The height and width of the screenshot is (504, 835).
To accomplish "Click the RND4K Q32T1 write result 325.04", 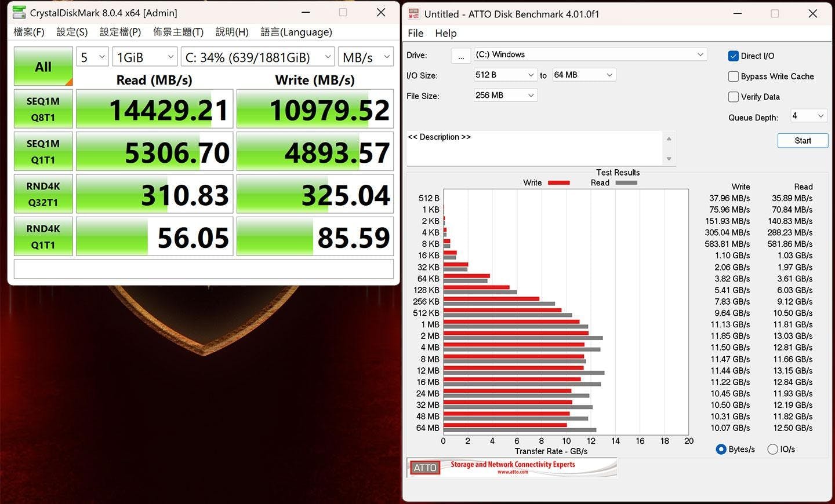I will tap(315, 194).
